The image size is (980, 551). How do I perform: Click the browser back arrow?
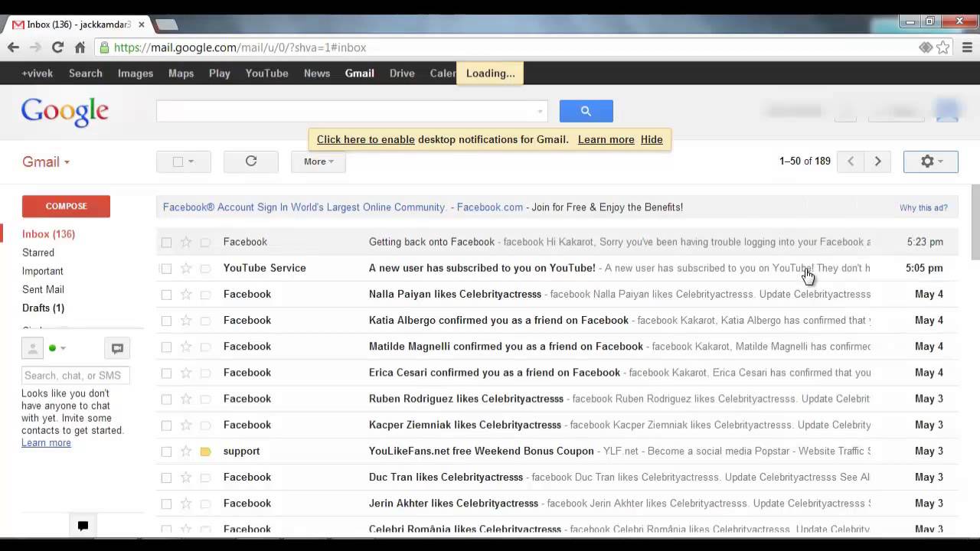pos(13,47)
